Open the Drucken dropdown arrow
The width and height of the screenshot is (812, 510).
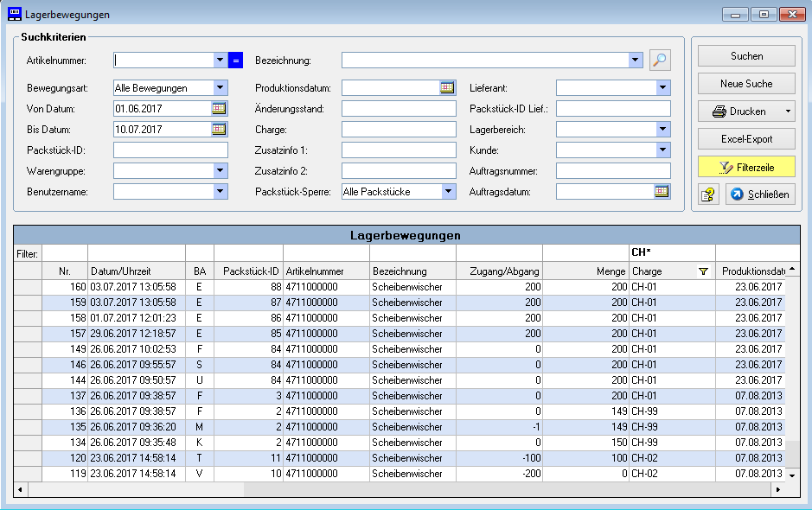[x=787, y=112]
